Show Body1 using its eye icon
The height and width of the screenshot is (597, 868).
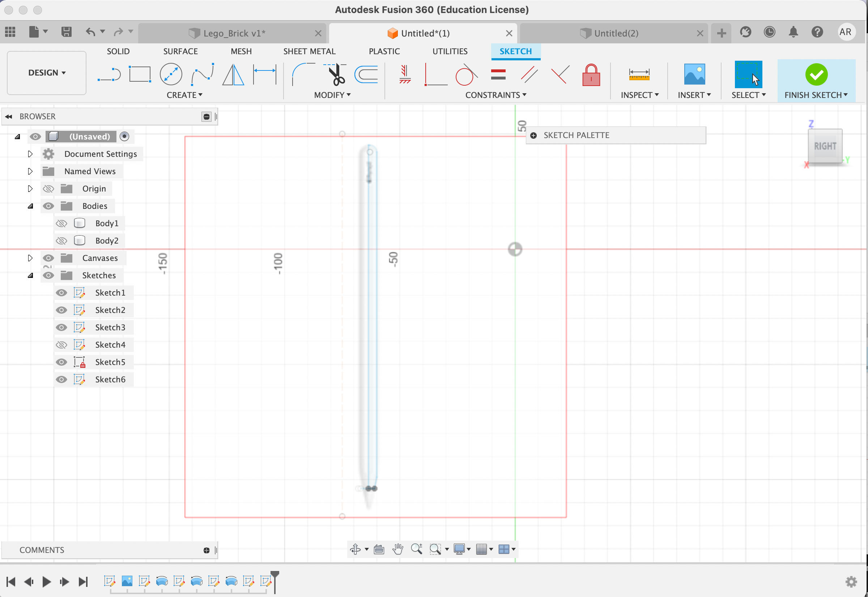[x=61, y=223]
